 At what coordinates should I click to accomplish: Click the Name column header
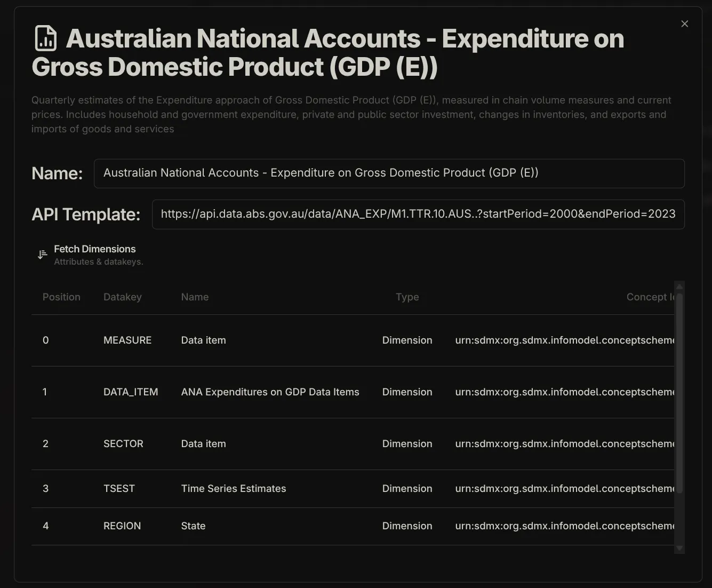click(195, 297)
